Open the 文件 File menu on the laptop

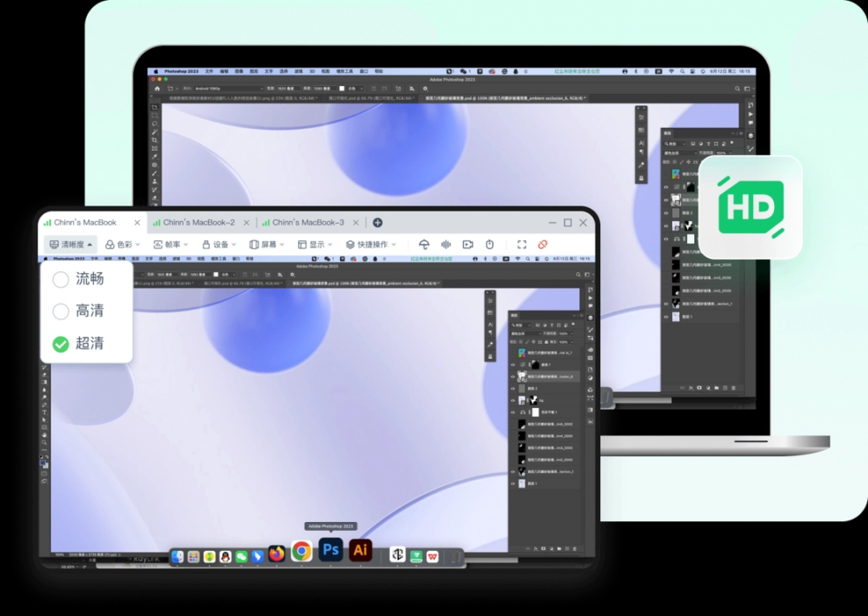click(x=209, y=71)
